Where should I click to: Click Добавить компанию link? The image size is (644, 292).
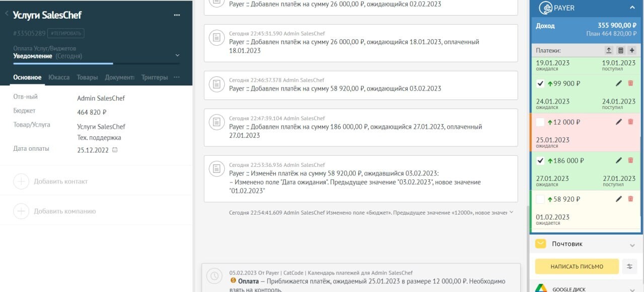coord(65,212)
